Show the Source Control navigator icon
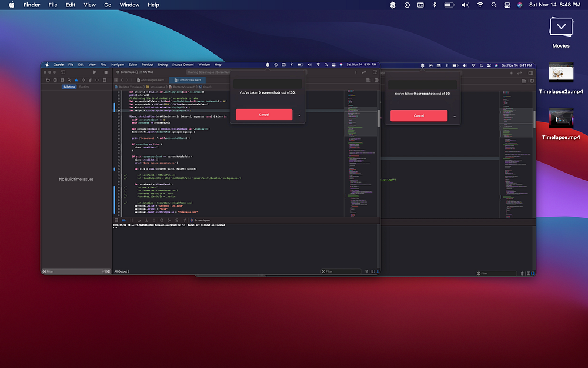The width and height of the screenshot is (588, 368). [55, 80]
